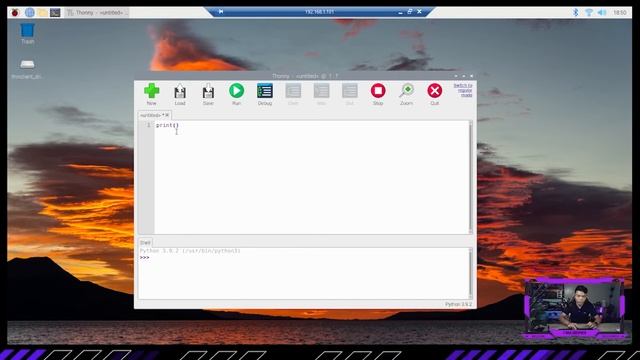This screenshot has height=360, width=640.
Task: Select the untitled editor tab
Action: (151, 116)
